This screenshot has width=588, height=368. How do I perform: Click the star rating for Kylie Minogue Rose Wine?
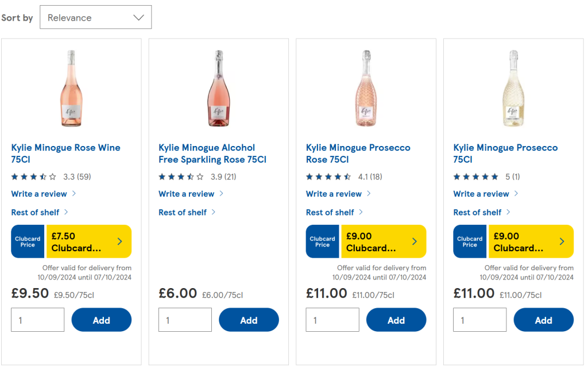pyautogui.click(x=33, y=177)
